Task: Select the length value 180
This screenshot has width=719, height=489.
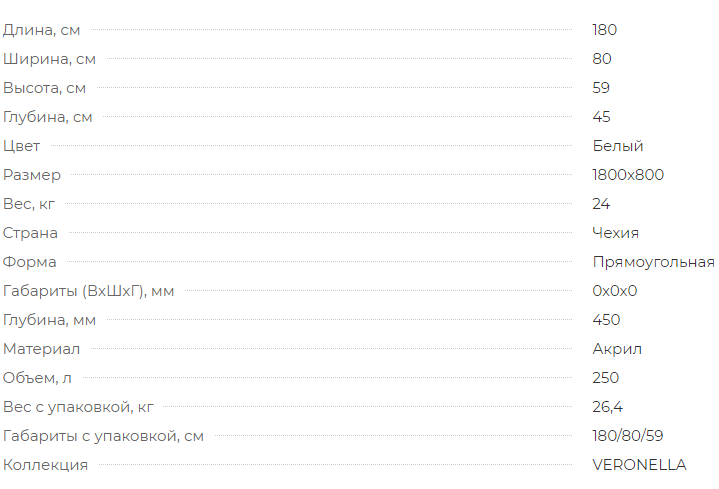Action: click(604, 30)
